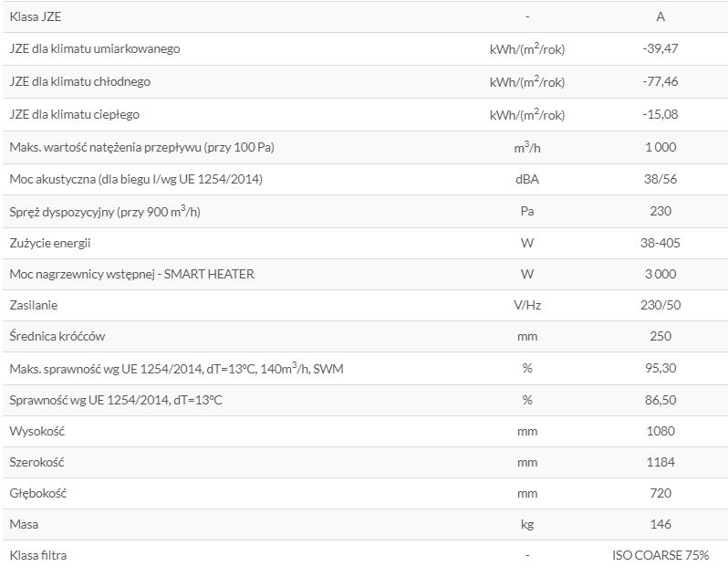Click Sprawność wg UE 1254/2014 row label

pyautogui.click(x=116, y=400)
